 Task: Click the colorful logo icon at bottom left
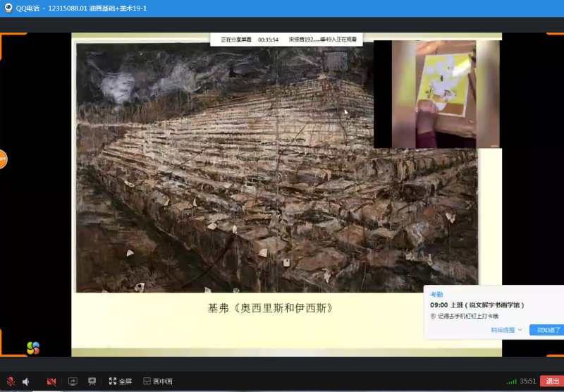click(x=33, y=348)
